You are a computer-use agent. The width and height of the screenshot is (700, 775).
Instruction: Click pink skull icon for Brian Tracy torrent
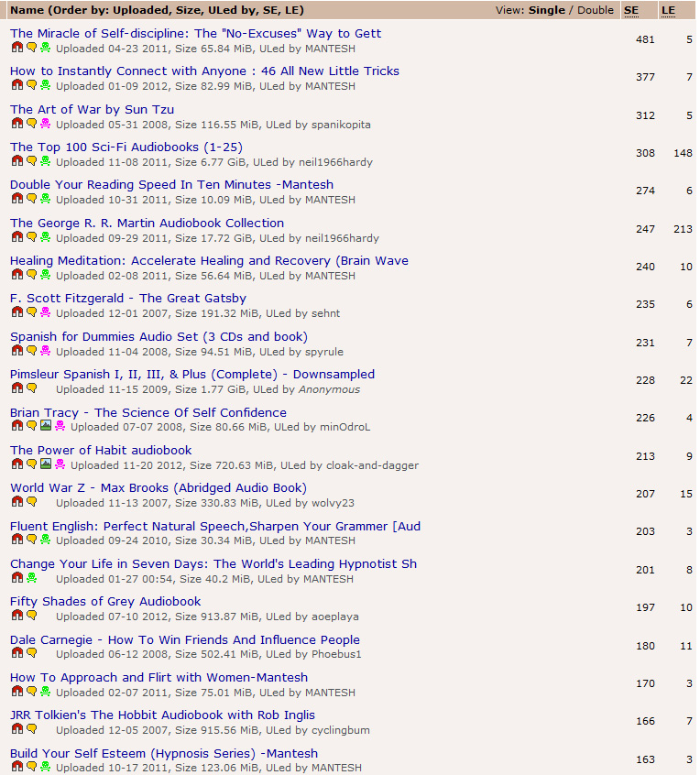click(60, 426)
